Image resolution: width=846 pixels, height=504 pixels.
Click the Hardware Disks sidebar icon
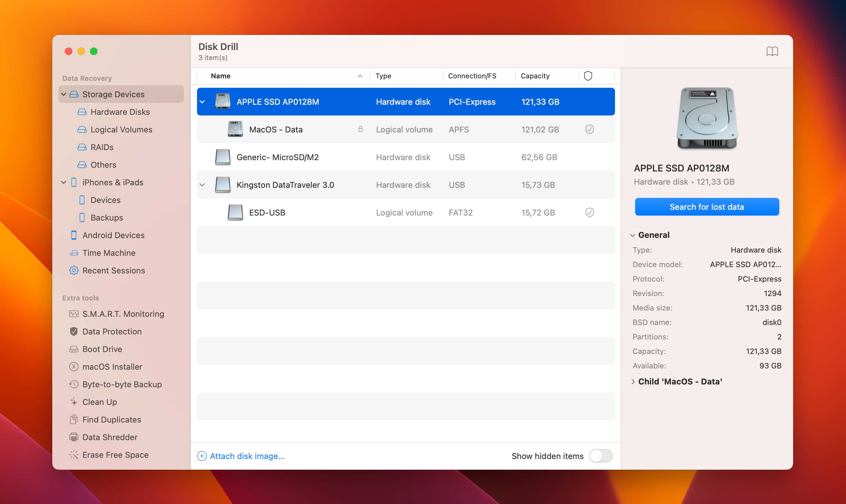tap(82, 112)
